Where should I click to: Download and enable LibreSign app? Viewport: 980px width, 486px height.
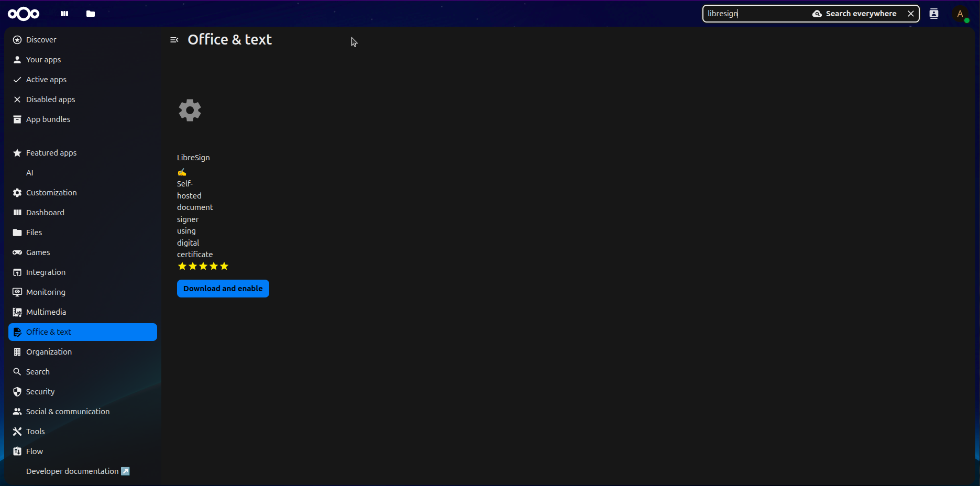point(223,289)
